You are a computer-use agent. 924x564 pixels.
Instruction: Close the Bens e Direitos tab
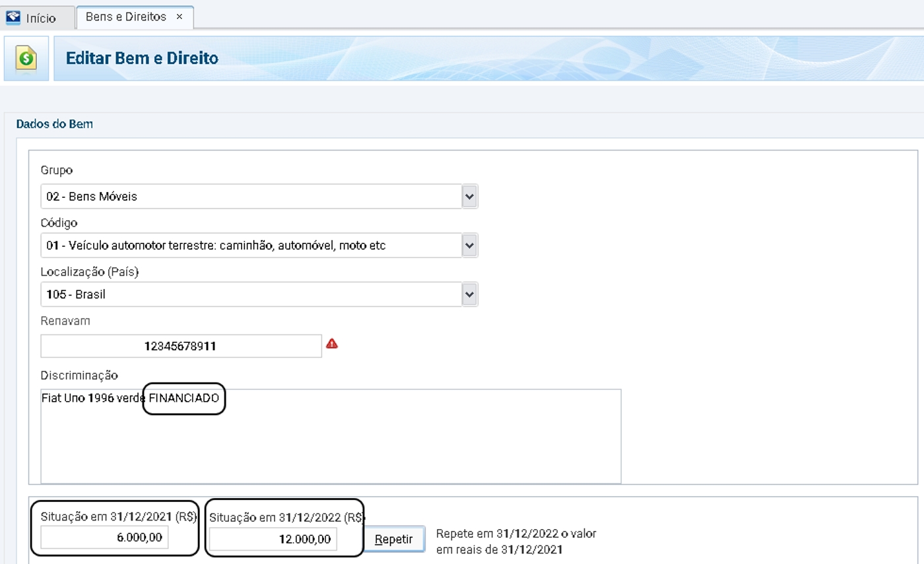tap(179, 17)
